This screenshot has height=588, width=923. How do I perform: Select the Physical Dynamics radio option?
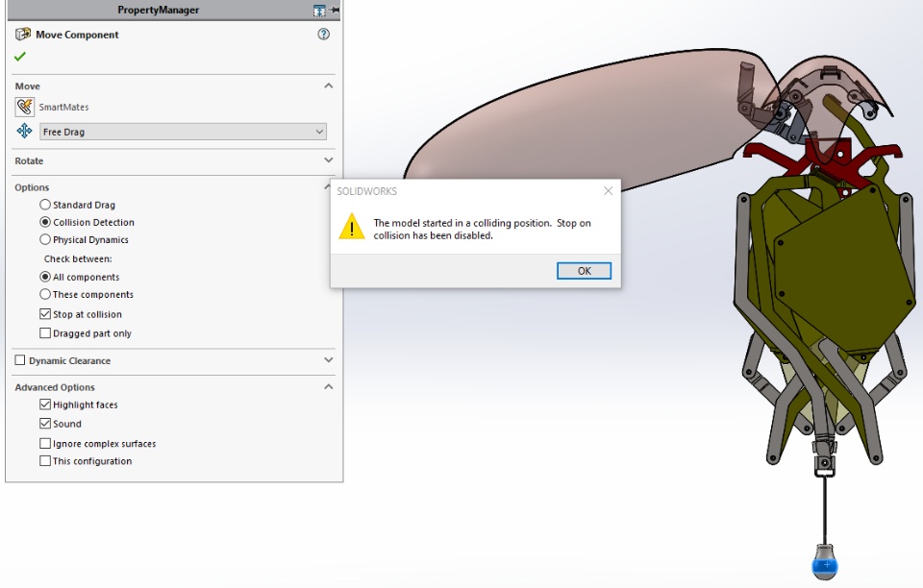click(x=45, y=239)
